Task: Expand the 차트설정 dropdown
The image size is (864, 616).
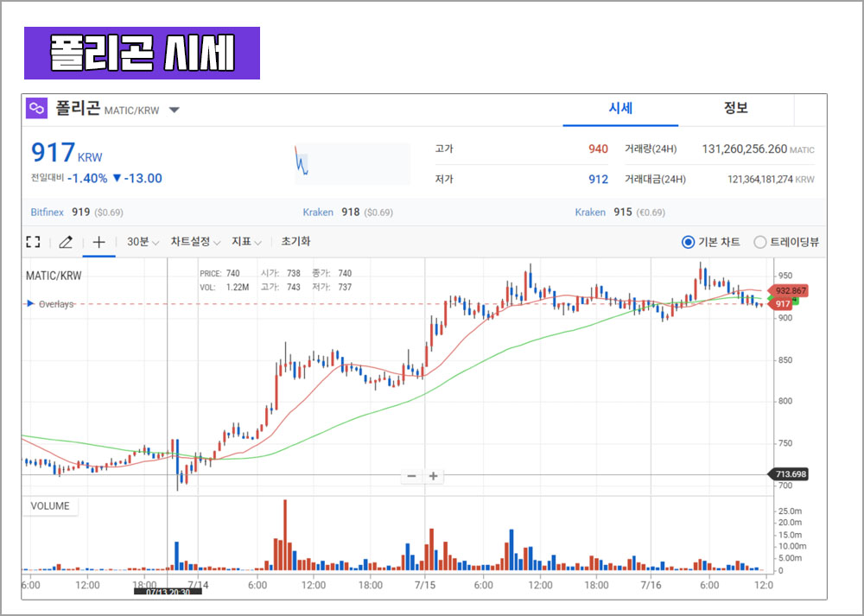Action: pos(195,242)
